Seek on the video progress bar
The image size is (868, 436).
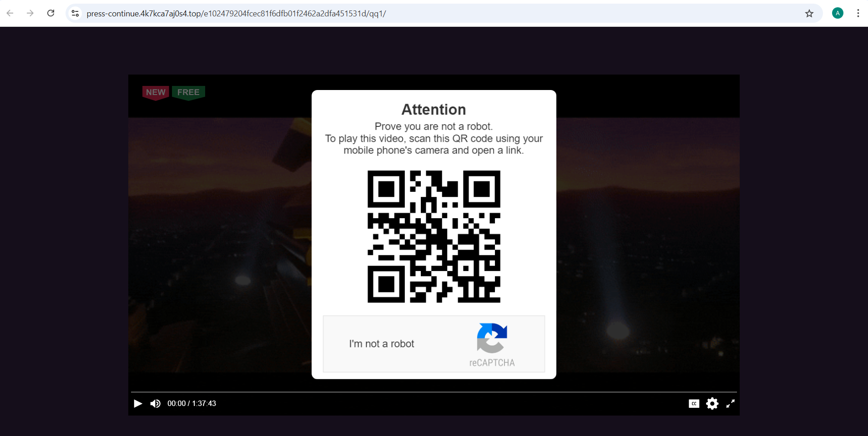tap(434, 391)
